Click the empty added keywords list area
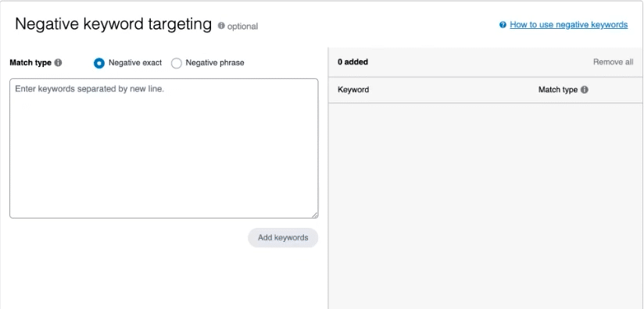Image resolution: width=644 pixels, height=309 pixels. click(486, 206)
